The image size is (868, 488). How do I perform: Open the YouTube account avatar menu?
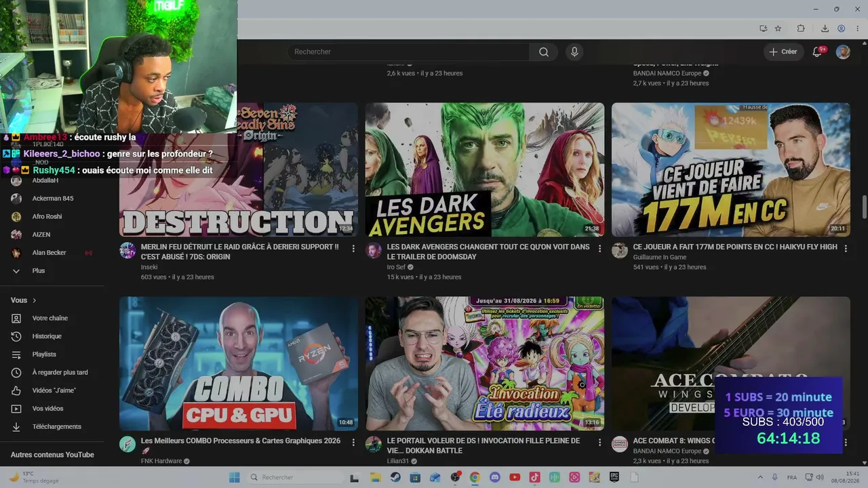pyautogui.click(x=843, y=52)
